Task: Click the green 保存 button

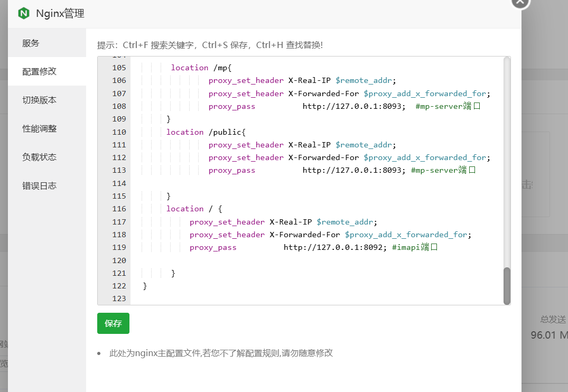Action: pyautogui.click(x=113, y=323)
